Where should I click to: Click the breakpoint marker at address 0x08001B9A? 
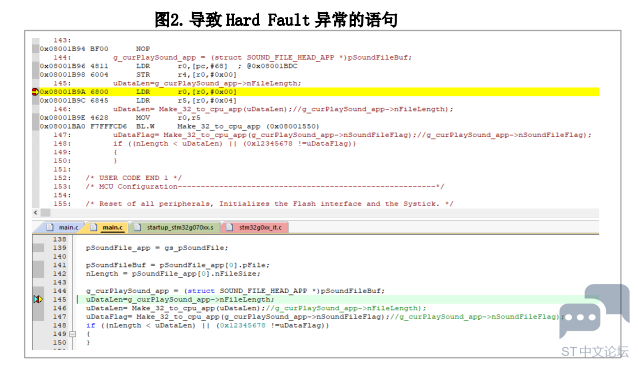click(35, 92)
